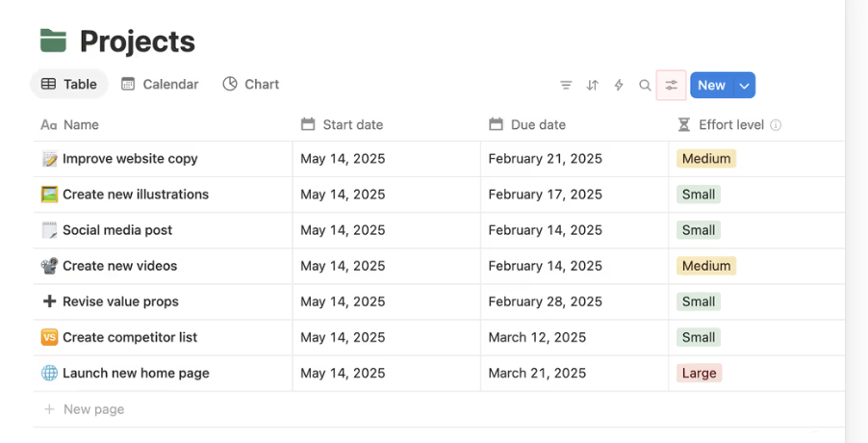
Task: Click the green Projects folder icon
Action: pyautogui.click(x=53, y=40)
